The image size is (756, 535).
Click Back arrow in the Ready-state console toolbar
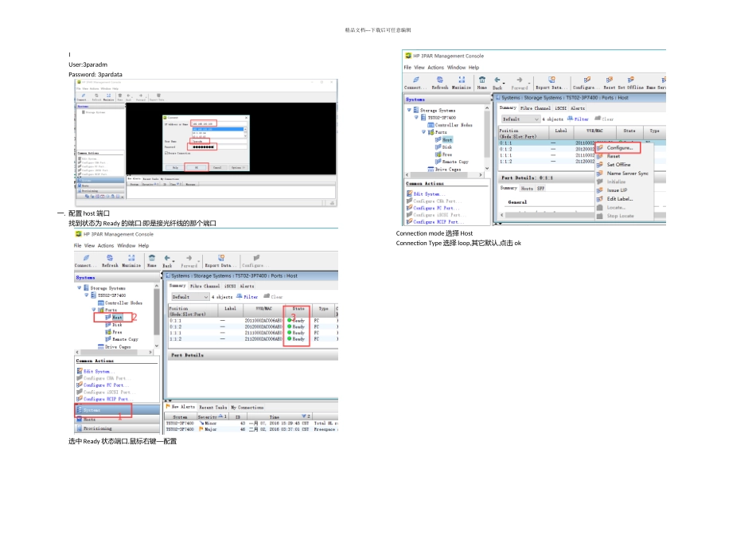click(167, 258)
